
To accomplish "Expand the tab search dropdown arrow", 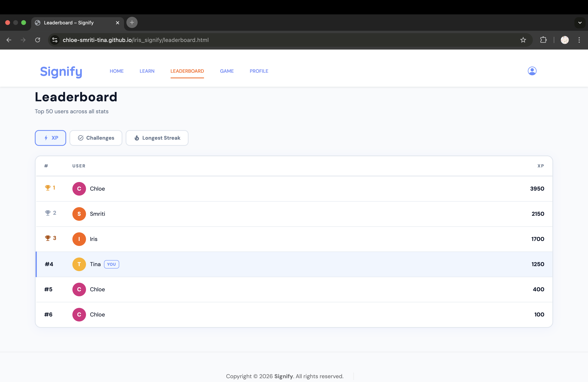I will 580,23.
